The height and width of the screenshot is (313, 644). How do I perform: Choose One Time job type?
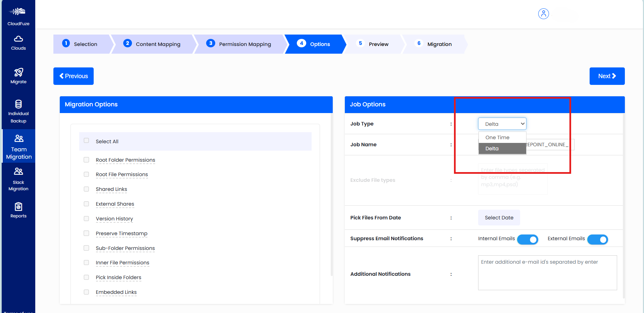point(497,137)
